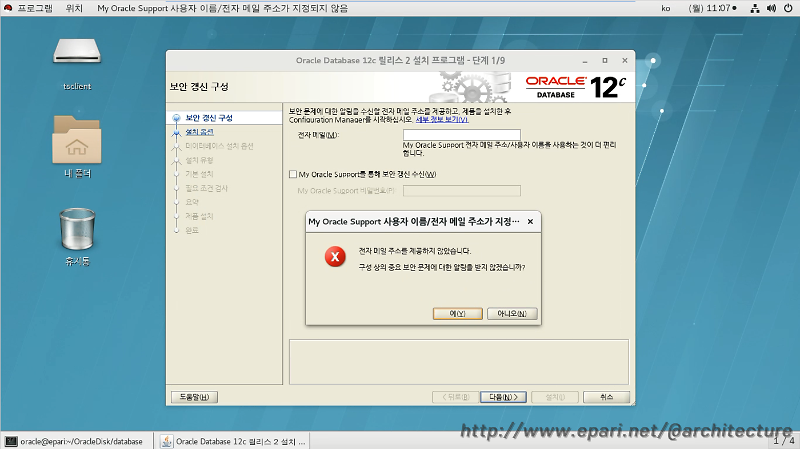
Task: Click the < 뒤로(B) button
Action: point(456,397)
